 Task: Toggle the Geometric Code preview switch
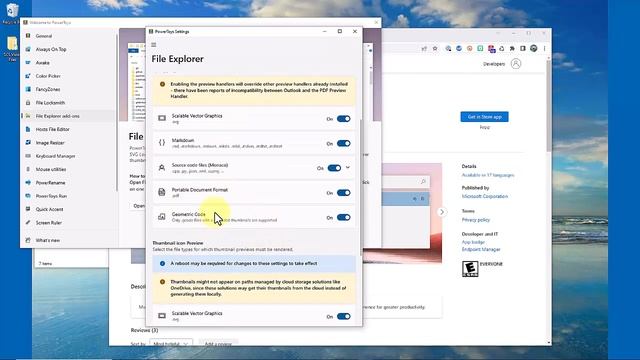click(x=344, y=217)
